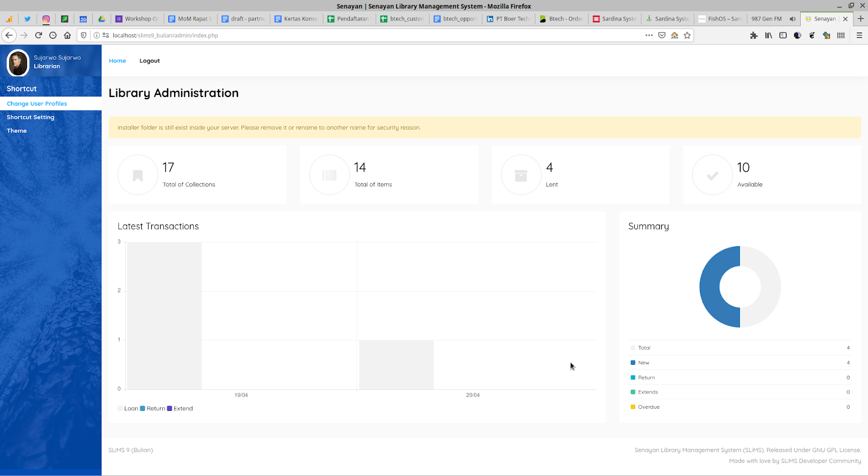The image size is (868, 476).
Task: Switch to pinned Google Drive tab
Action: coord(101,18)
